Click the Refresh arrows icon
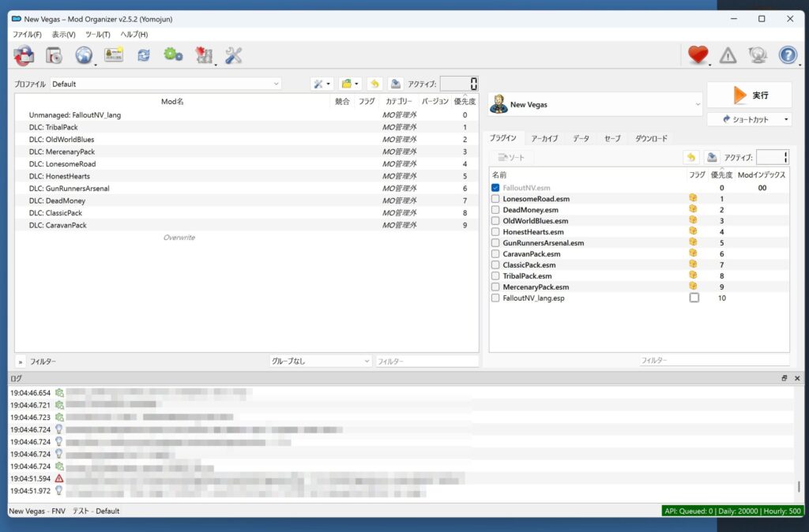 tap(143, 54)
